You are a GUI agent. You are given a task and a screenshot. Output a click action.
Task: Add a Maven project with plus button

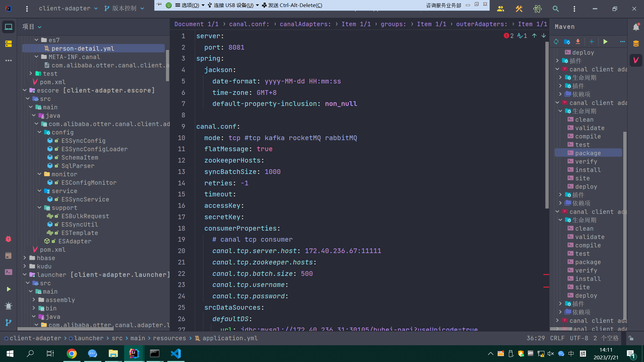(x=592, y=42)
